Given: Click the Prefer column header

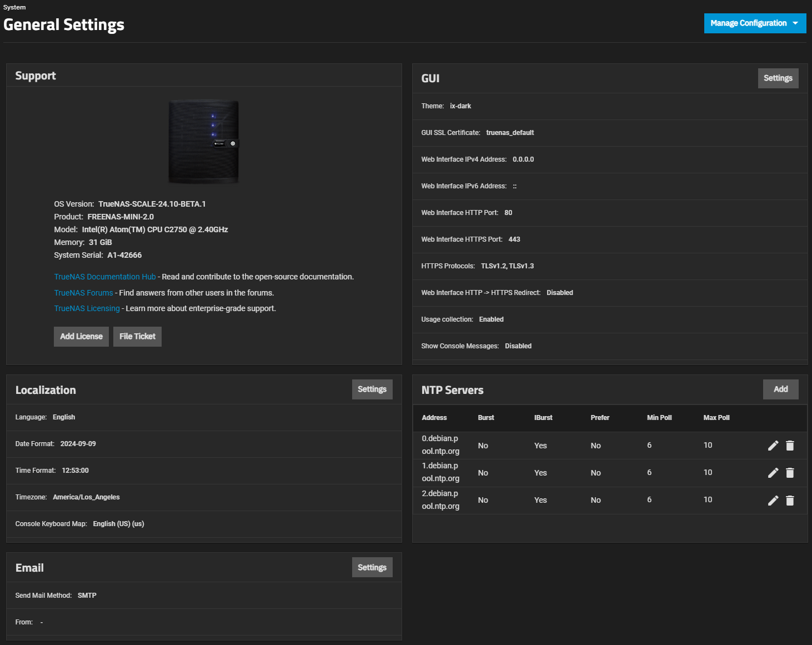Looking at the screenshot, I should pos(599,418).
